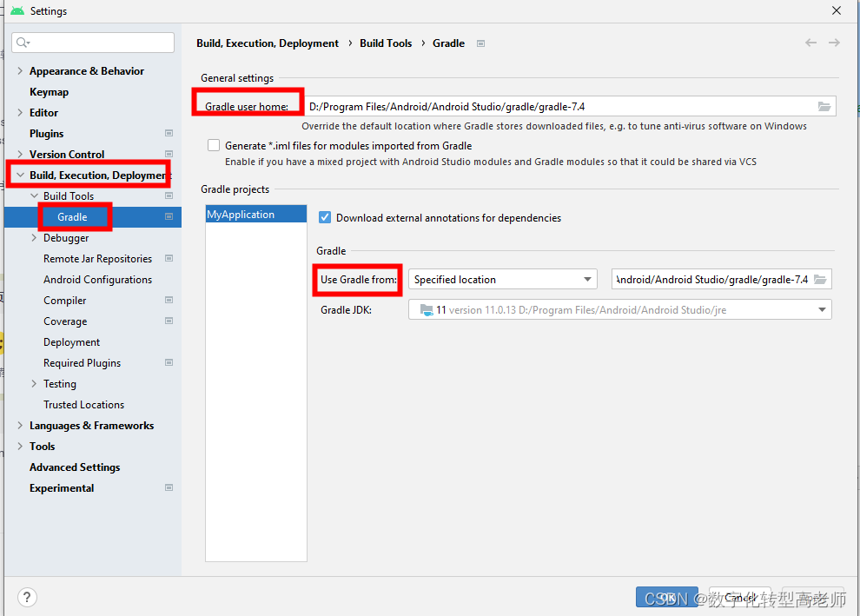This screenshot has width=860, height=616.
Task: Open Experimental settings page
Action: [62, 487]
